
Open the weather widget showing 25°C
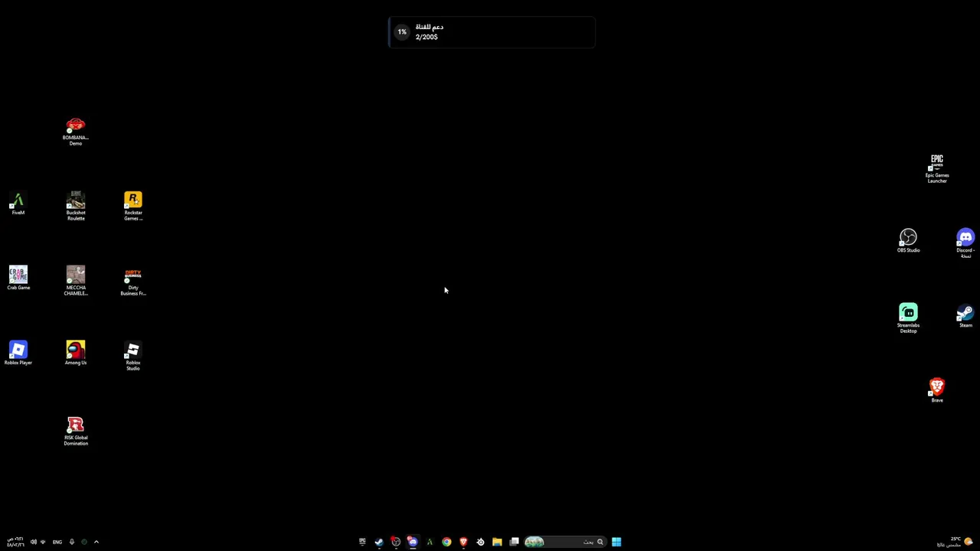tap(955, 542)
